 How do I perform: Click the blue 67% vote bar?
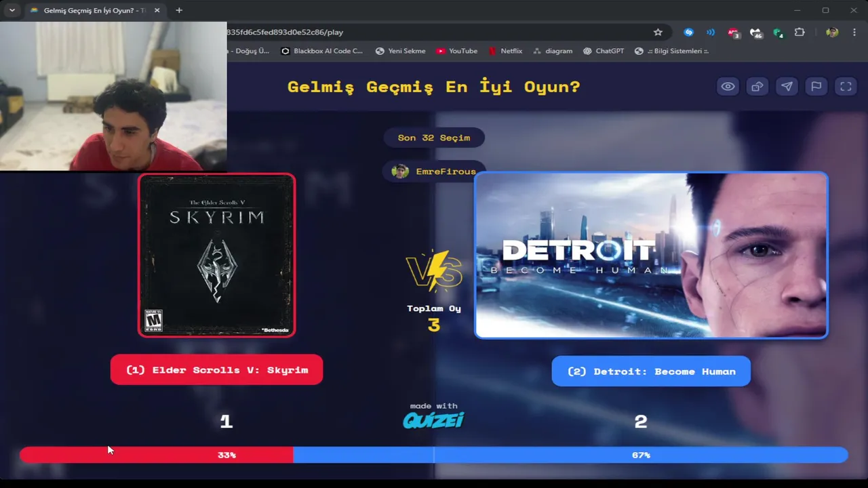click(570, 455)
